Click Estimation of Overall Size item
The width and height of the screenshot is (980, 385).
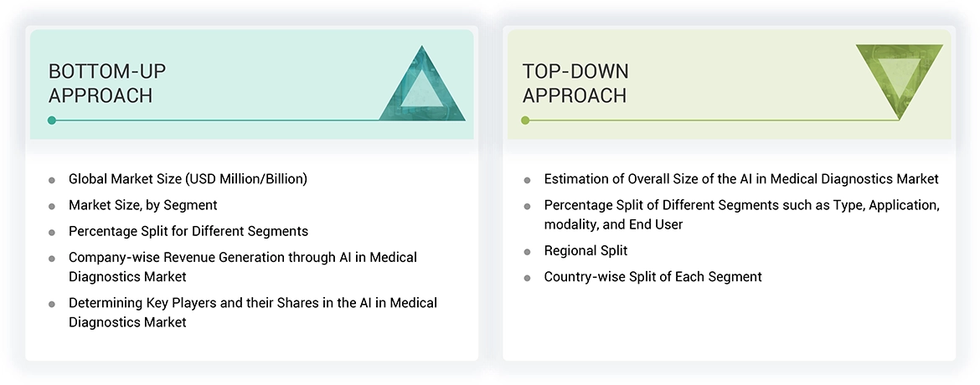740,179
